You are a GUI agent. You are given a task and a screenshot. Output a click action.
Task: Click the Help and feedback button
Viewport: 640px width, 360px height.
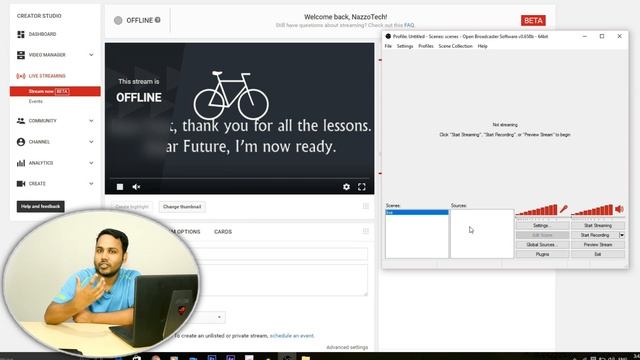pyautogui.click(x=40, y=207)
